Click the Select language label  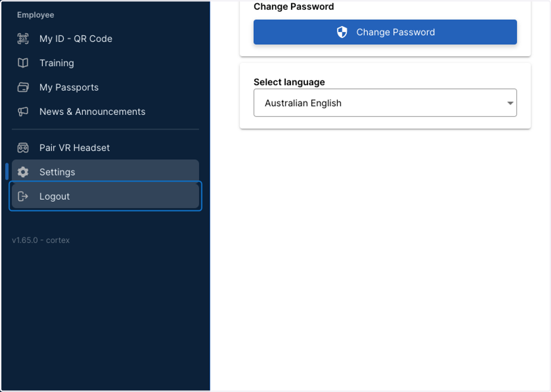tap(289, 82)
